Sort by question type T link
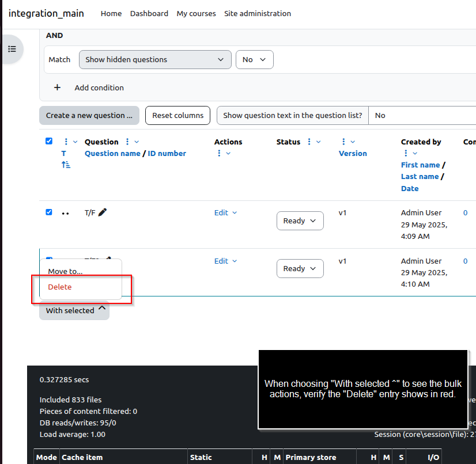The height and width of the screenshot is (464, 476). (x=64, y=154)
